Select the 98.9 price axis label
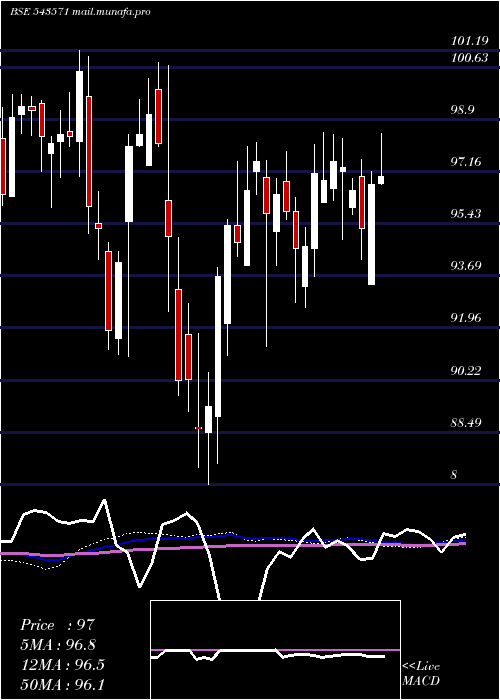Viewport: 500px width, 700px height. click(x=466, y=110)
